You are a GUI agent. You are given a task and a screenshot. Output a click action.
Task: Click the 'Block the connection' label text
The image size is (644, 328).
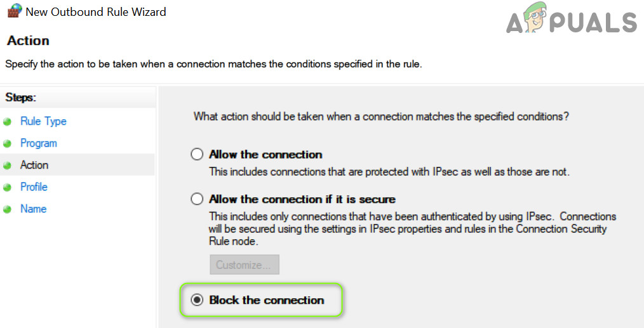point(267,300)
